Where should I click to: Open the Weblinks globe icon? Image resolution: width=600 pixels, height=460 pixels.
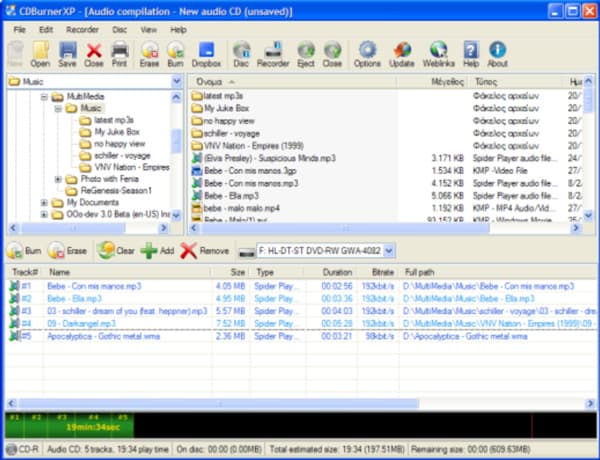pos(439,54)
